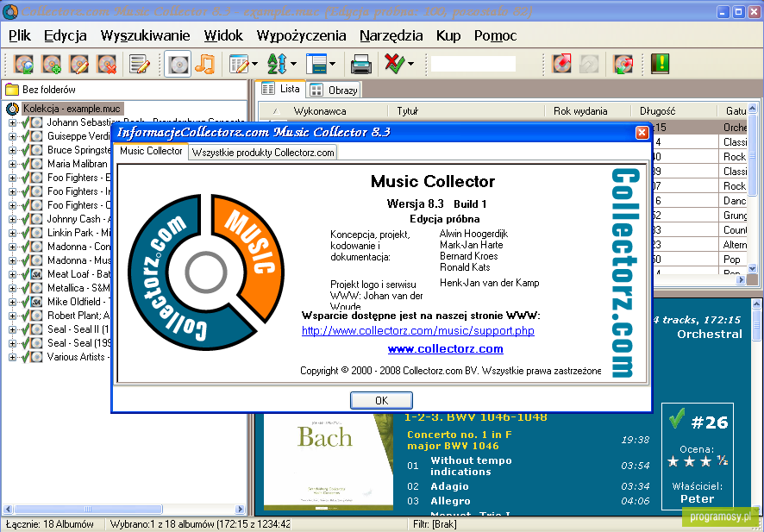Screen dimensions: 764x532
Task: Select the Music Collector tab in dialog
Action: click(151, 151)
